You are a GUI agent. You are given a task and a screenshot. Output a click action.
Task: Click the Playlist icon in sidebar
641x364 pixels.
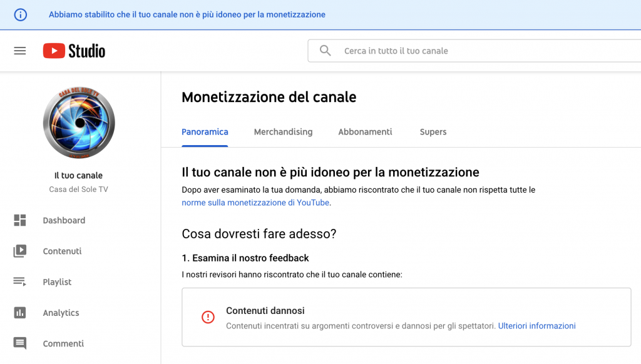(x=20, y=282)
